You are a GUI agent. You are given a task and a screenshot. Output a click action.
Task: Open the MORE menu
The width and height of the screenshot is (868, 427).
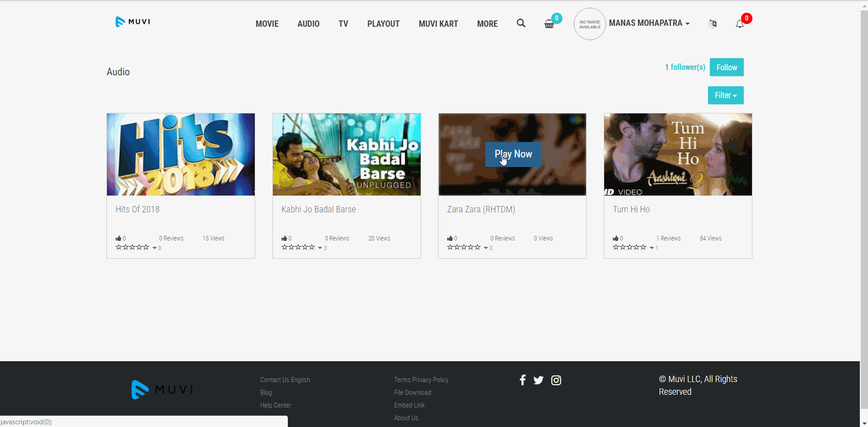pyautogui.click(x=487, y=24)
